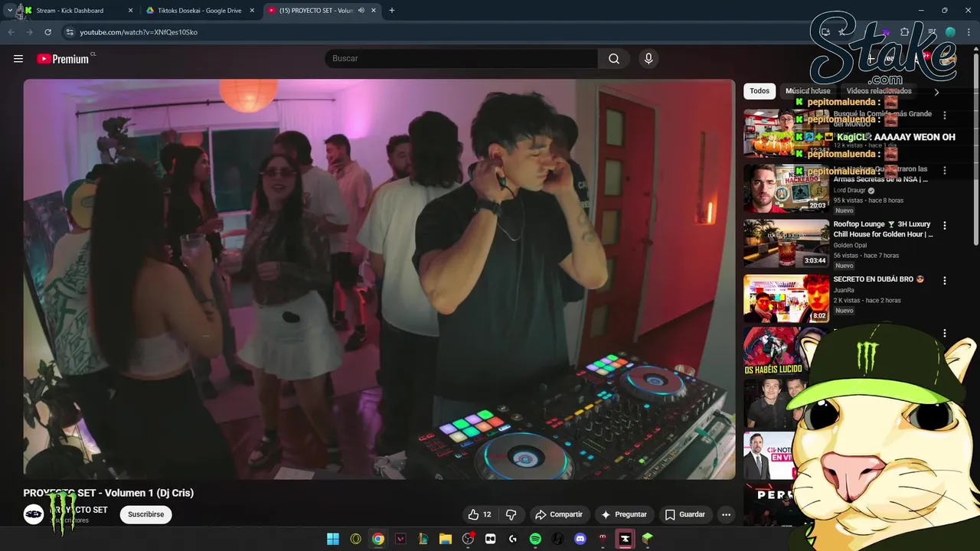The image size is (980, 551).
Task: Open Minecraft block icon in taskbar
Action: 648,539
